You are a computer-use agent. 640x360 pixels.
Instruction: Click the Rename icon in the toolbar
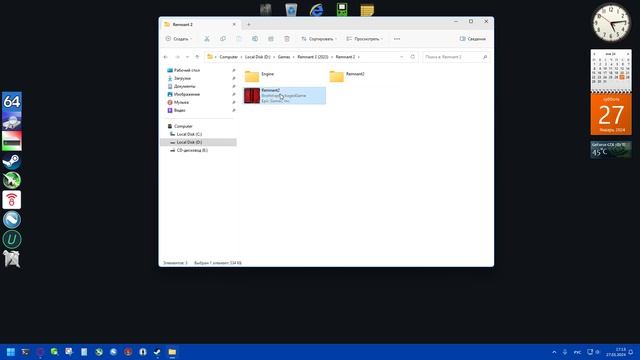[x=255, y=39]
